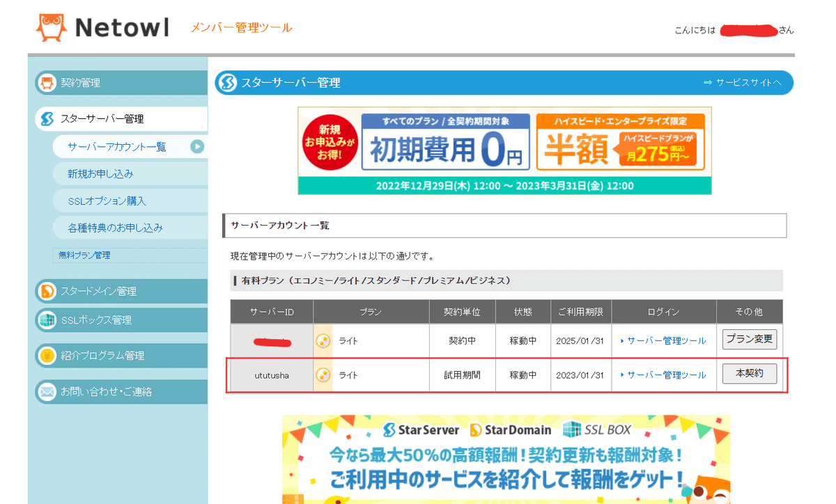Click the 2025/01/31 expiry date
This screenshot has width=836, height=504.
580,340
